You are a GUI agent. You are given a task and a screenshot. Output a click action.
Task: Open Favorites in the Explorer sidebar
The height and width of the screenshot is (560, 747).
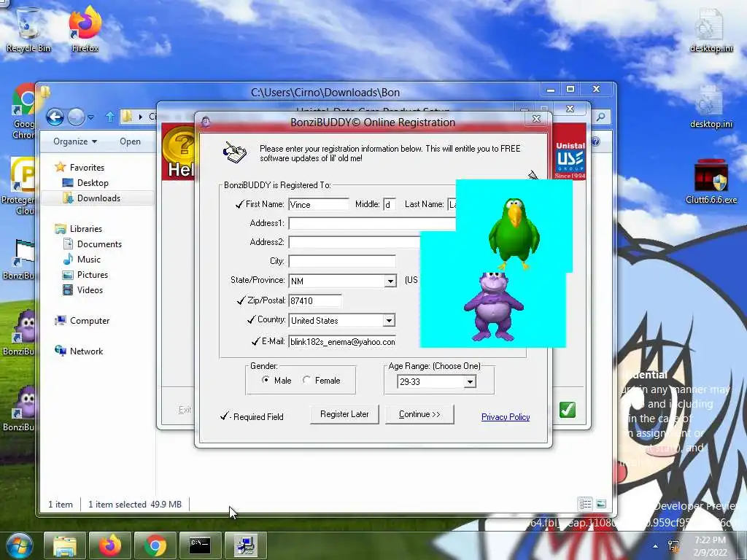(87, 167)
